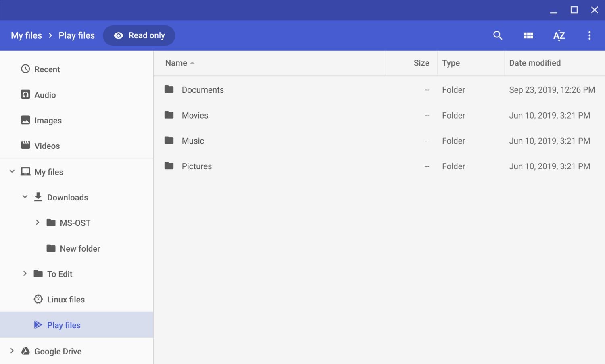Open the AZ sort options
This screenshot has width=605, height=364.
coord(559,35)
